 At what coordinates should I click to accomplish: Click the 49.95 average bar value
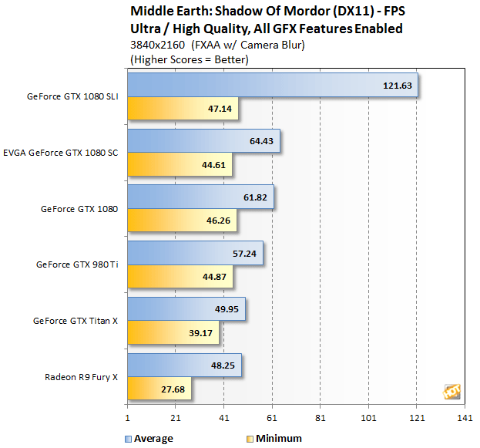[x=227, y=309]
